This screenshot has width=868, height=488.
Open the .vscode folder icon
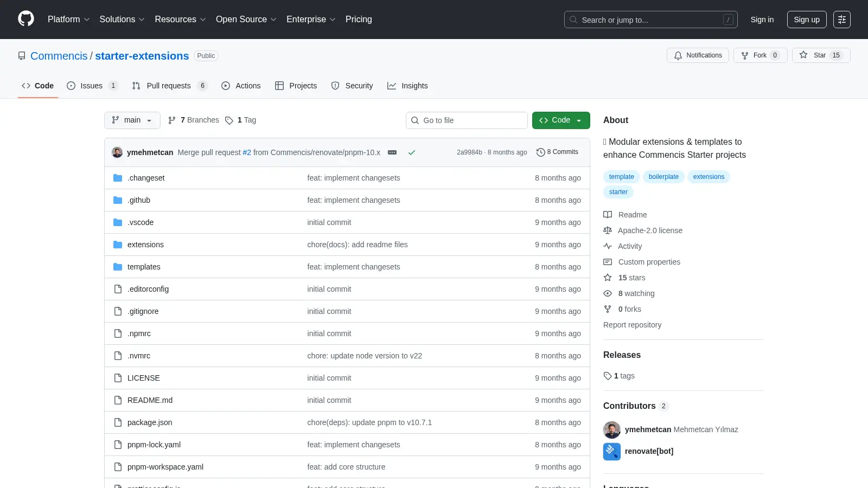[x=118, y=222]
